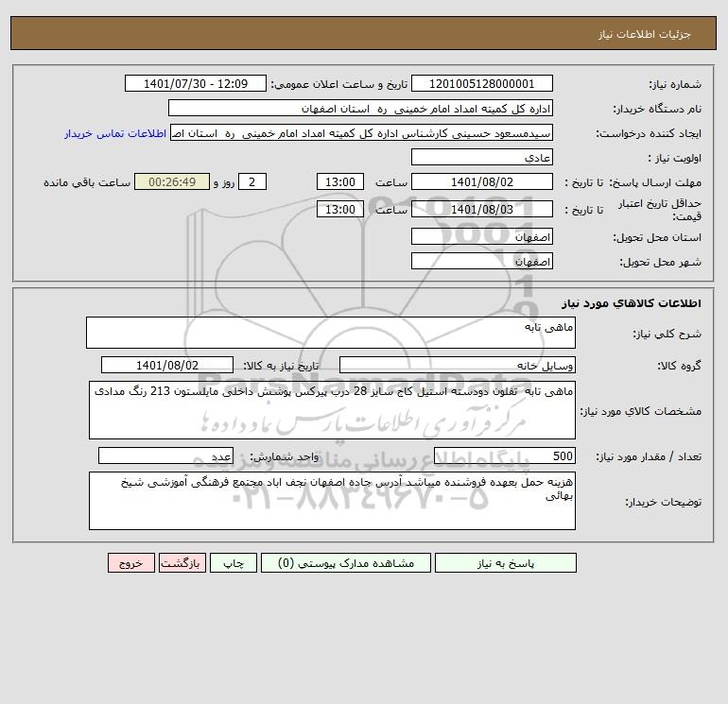The height and width of the screenshot is (704, 728).
Task: Click the تعداد / مقدار مورد نیاز label
Action: pyautogui.click(x=649, y=456)
